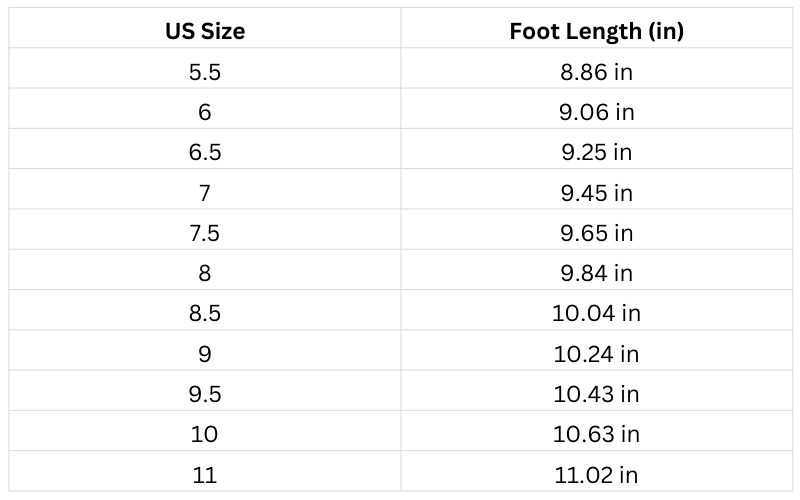Click the US size 7.5 cell
Viewport: 800px width, 500px height.
coord(205,233)
